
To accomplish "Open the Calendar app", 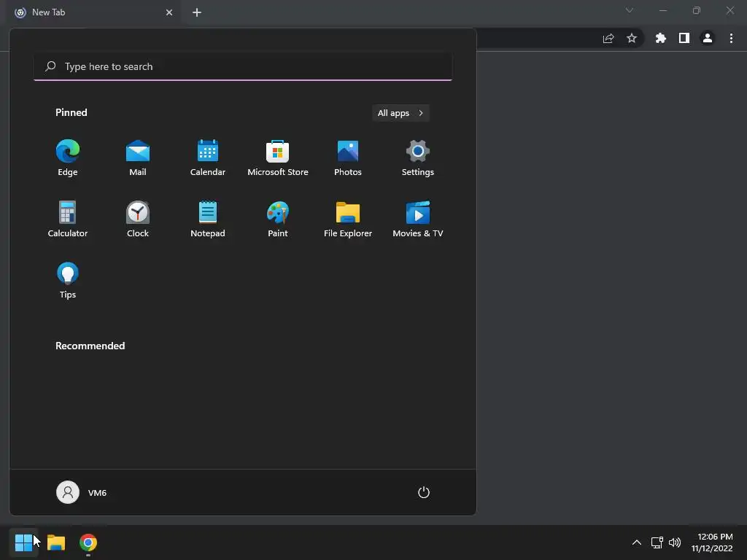I will 208,158.
